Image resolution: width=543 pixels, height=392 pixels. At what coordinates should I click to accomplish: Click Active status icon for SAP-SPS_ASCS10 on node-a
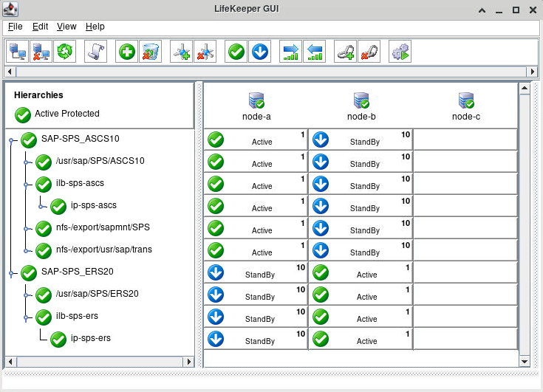click(x=216, y=140)
